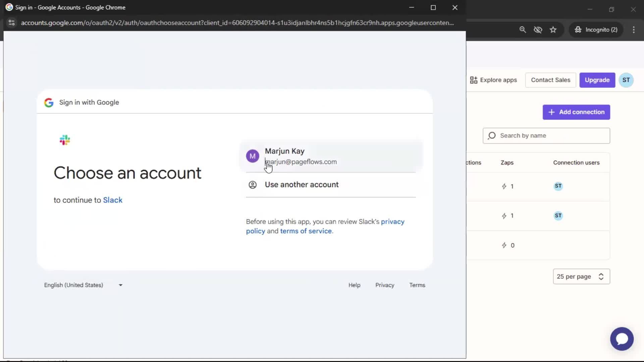Open Explore apps in Zapier window
This screenshot has height=362, width=644.
[493, 80]
